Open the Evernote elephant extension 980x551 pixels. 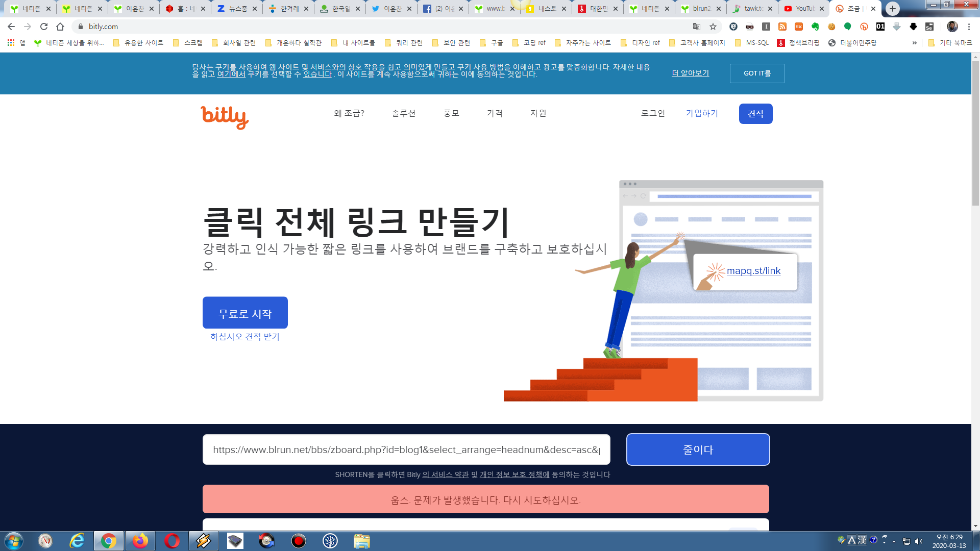815,27
